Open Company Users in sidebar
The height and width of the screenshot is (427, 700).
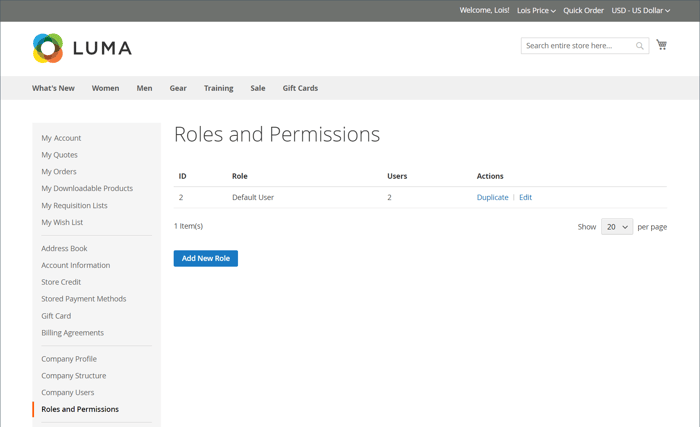click(x=68, y=392)
